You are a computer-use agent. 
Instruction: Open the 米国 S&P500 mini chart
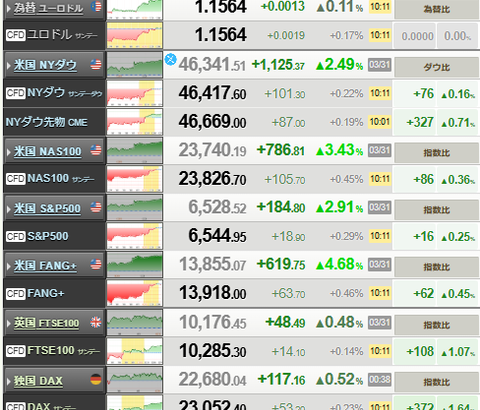(135, 208)
